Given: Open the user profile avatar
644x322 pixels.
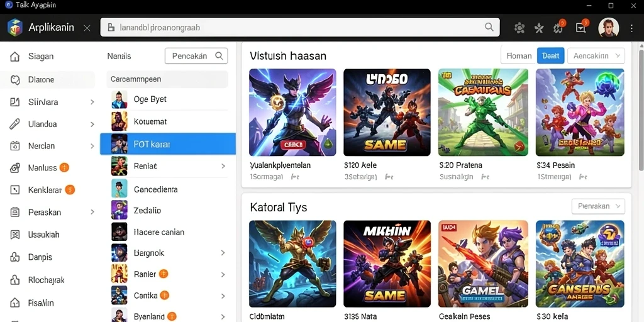Looking at the screenshot, I should pyautogui.click(x=608, y=28).
